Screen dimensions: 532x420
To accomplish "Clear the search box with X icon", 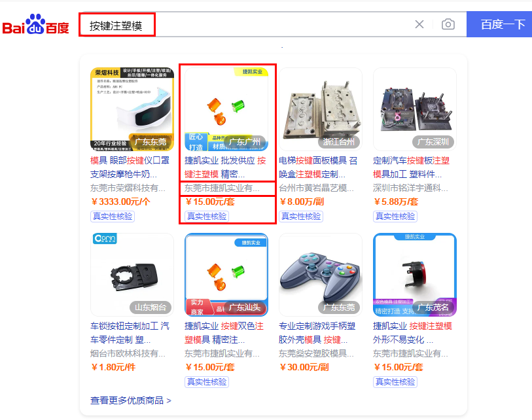I will [x=419, y=24].
